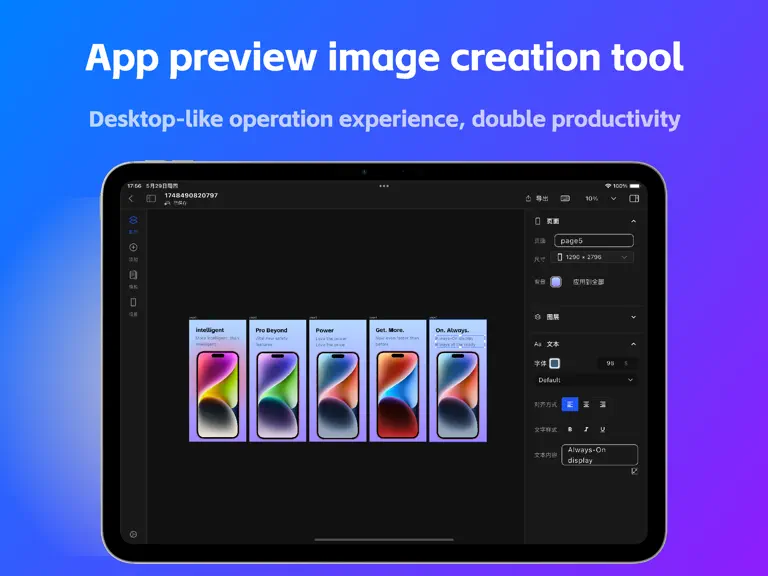Select the On. Always. page thumbnail
The height and width of the screenshot is (576, 768).
[x=458, y=381]
